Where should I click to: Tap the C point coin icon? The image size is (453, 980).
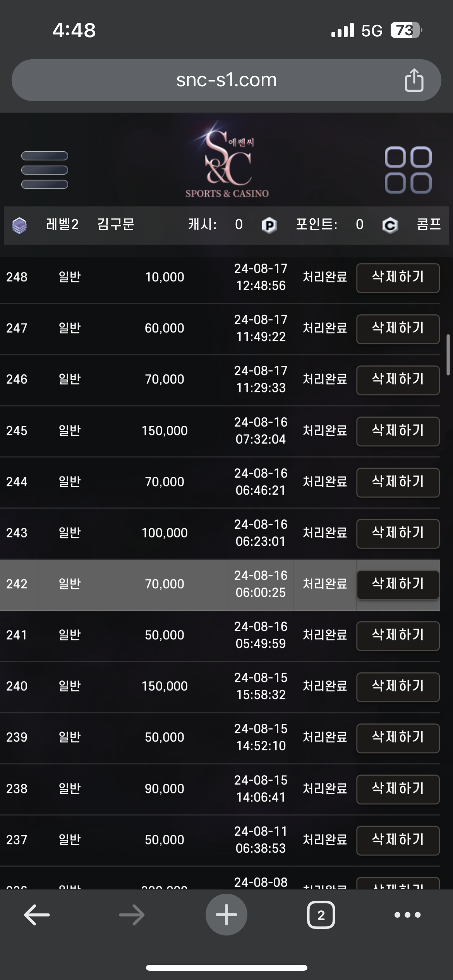390,225
